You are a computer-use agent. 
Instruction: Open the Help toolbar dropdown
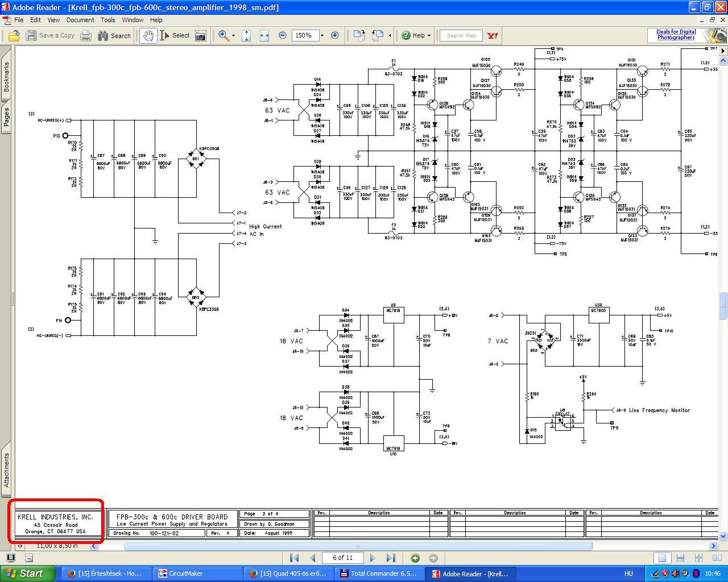click(x=416, y=35)
